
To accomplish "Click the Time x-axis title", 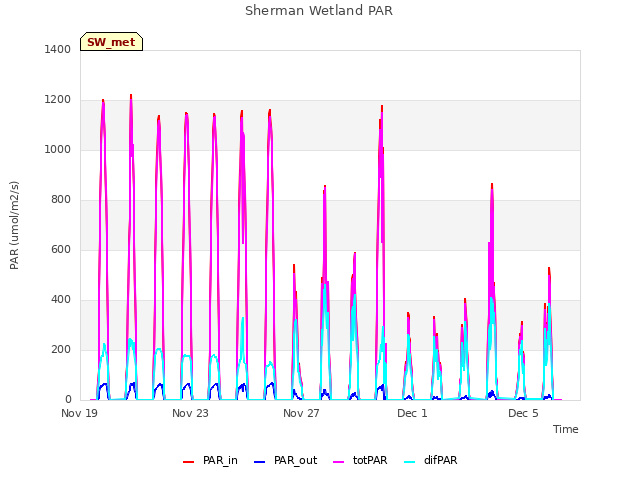I will [x=565, y=429].
